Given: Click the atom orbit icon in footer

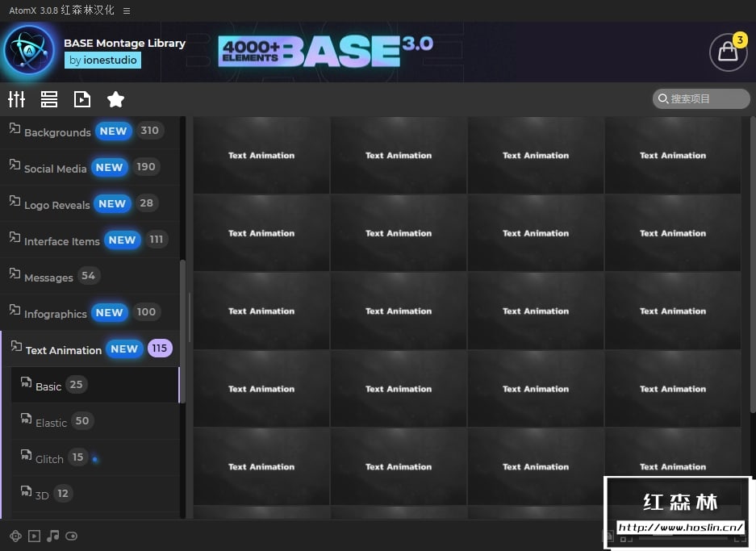Looking at the screenshot, I should 15,536.
